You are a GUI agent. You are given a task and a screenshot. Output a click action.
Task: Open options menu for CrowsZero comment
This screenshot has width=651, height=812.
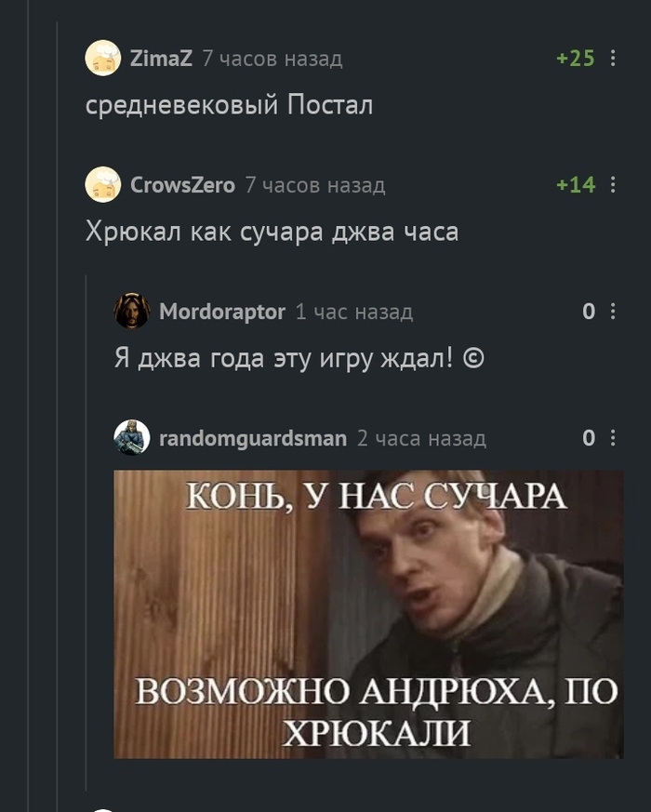(613, 184)
